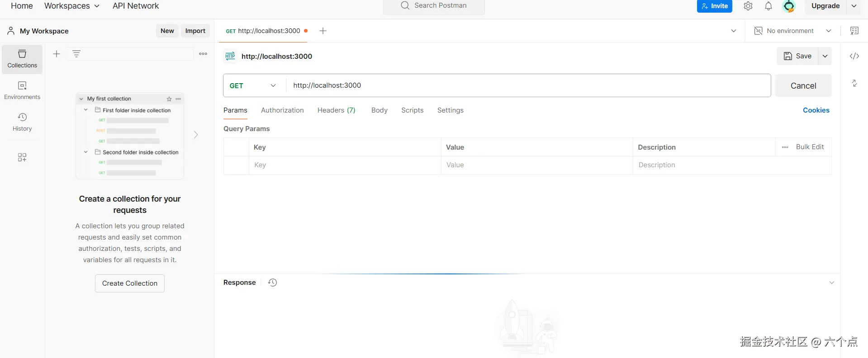This screenshot has width=868, height=358.
Task: Open the Save options dropdown arrow
Action: point(825,56)
